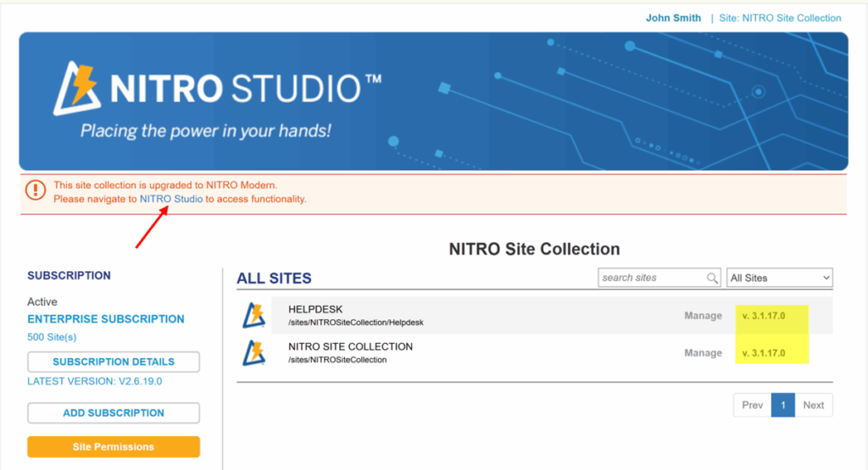Open Site Permissions orange button
868x470 pixels.
point(114,447)
